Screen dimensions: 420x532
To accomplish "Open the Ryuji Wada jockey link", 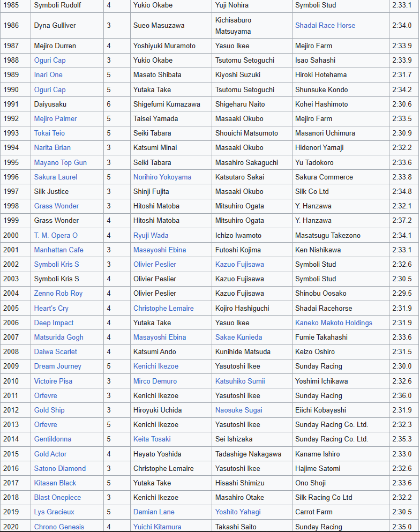I will point(151,236).
